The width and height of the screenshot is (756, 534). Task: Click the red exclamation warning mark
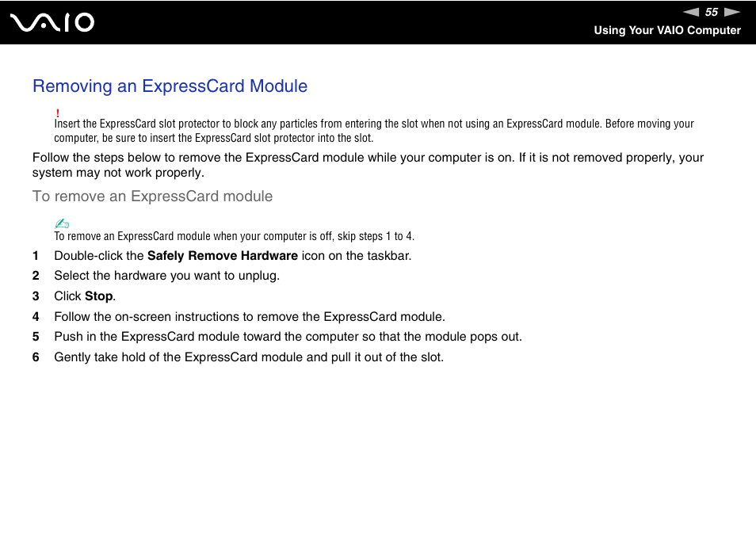(57, 113)
